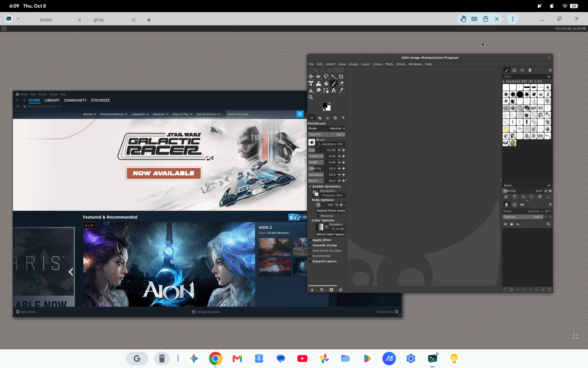Select the Unified Transform tool

pyautogui.click(x=311, y=84)
